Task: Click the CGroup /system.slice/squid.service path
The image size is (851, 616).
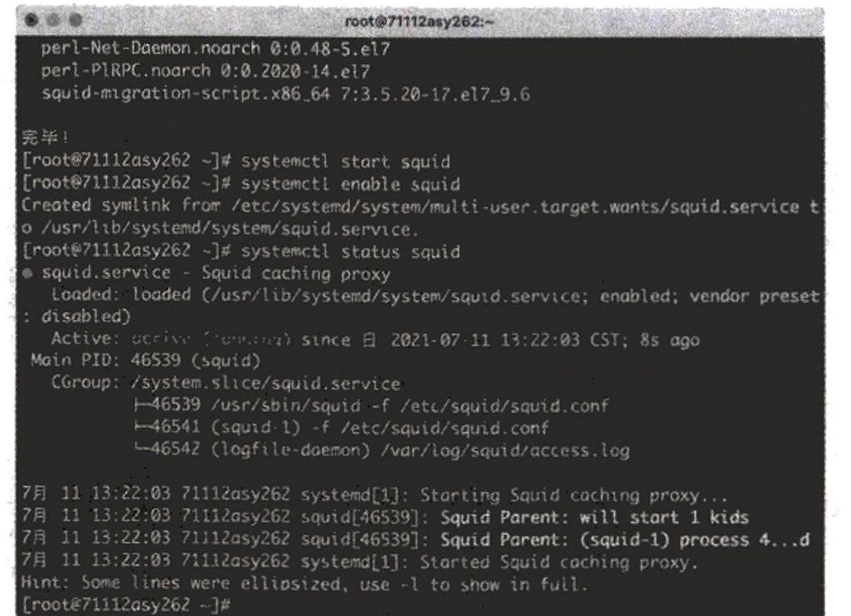Action: (x=265, y=384)
